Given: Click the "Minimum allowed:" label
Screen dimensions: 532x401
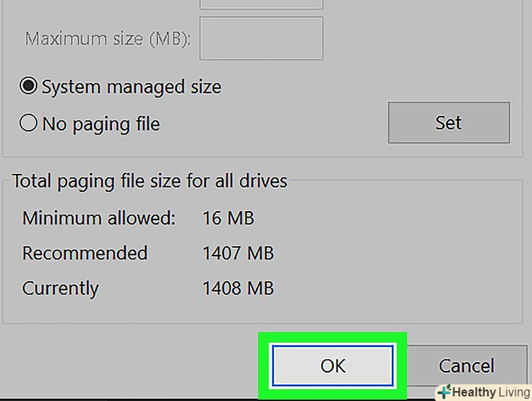Looking at the screenshot, I should coord(99,218).
